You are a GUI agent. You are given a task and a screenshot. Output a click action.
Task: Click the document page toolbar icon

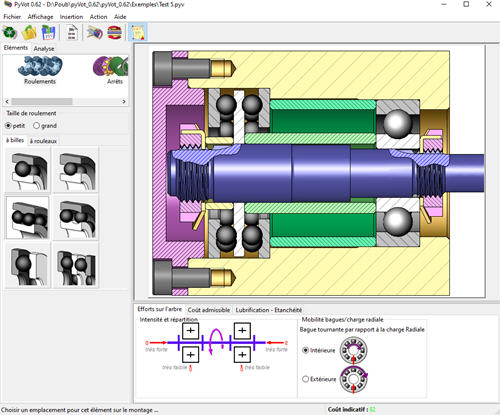pos(72,33)
